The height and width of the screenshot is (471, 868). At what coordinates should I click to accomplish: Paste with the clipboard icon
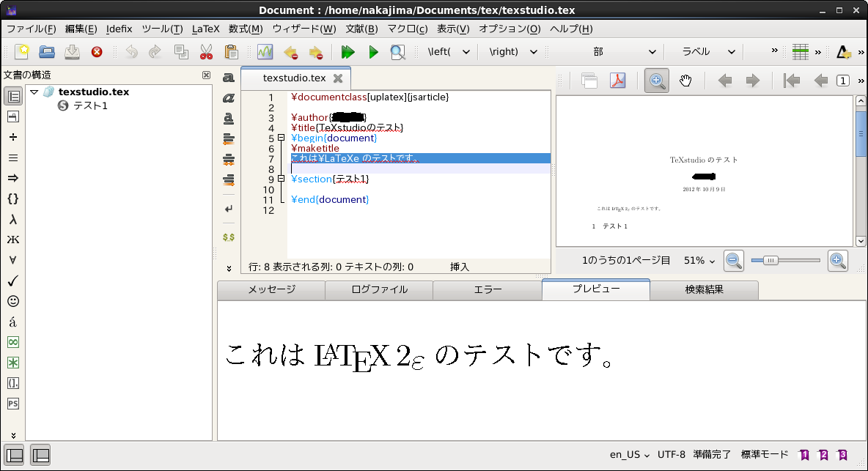232,52
